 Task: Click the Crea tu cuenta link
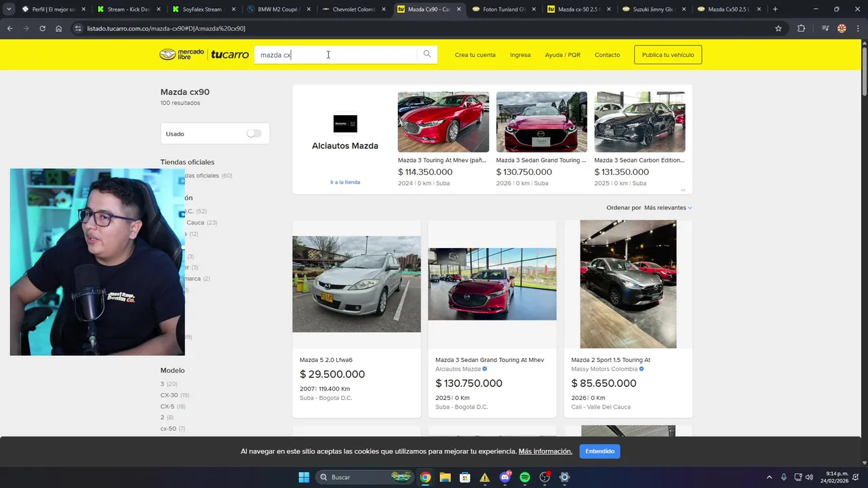475,55
